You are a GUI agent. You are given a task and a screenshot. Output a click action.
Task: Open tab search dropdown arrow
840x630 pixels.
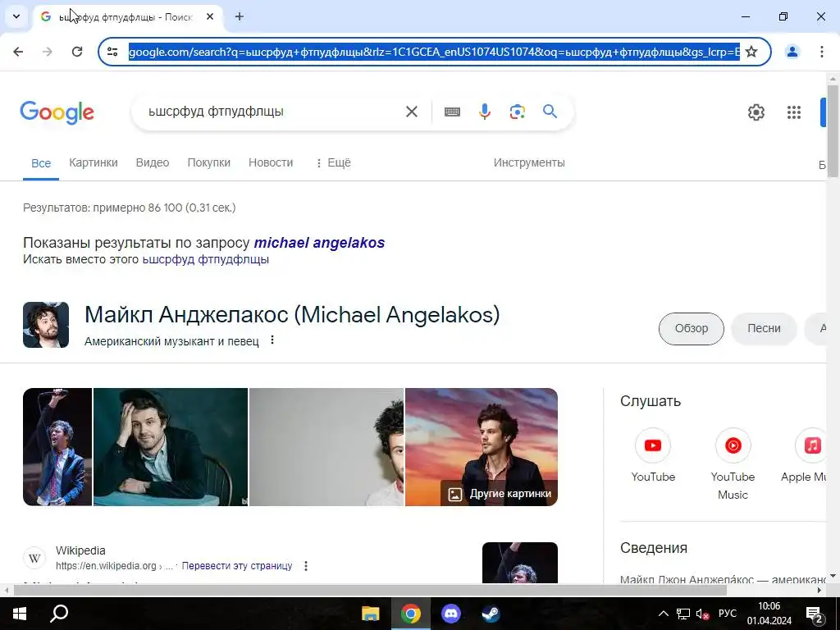pyautogui.click(x=16, y=16)
